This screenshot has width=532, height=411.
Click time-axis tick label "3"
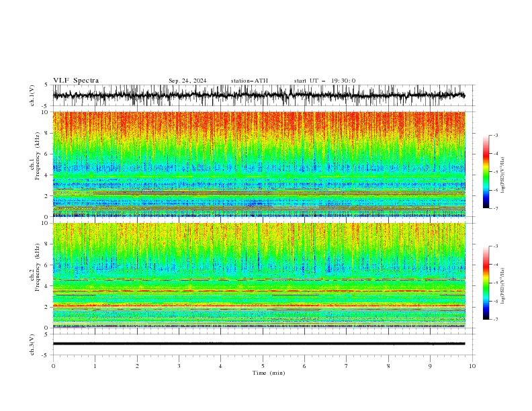pos(179,366)
